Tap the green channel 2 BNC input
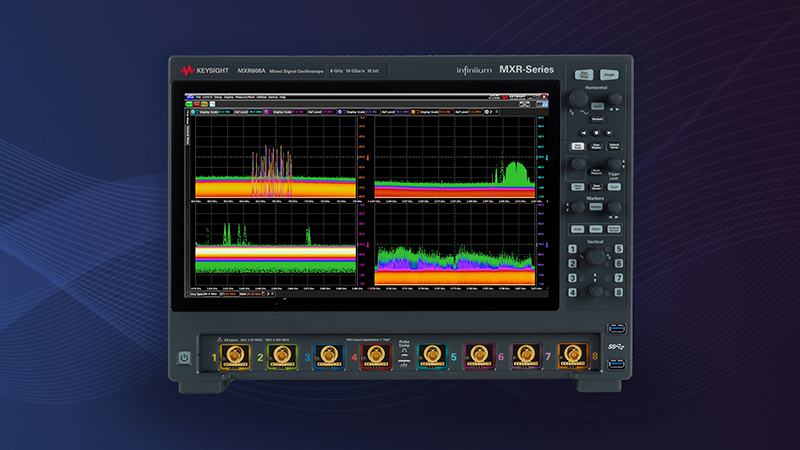 pos(282,356)
